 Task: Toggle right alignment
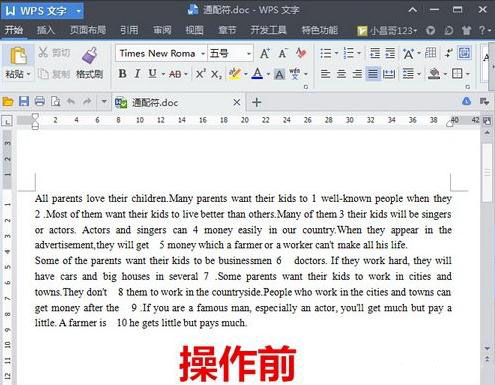coord(357,74)
